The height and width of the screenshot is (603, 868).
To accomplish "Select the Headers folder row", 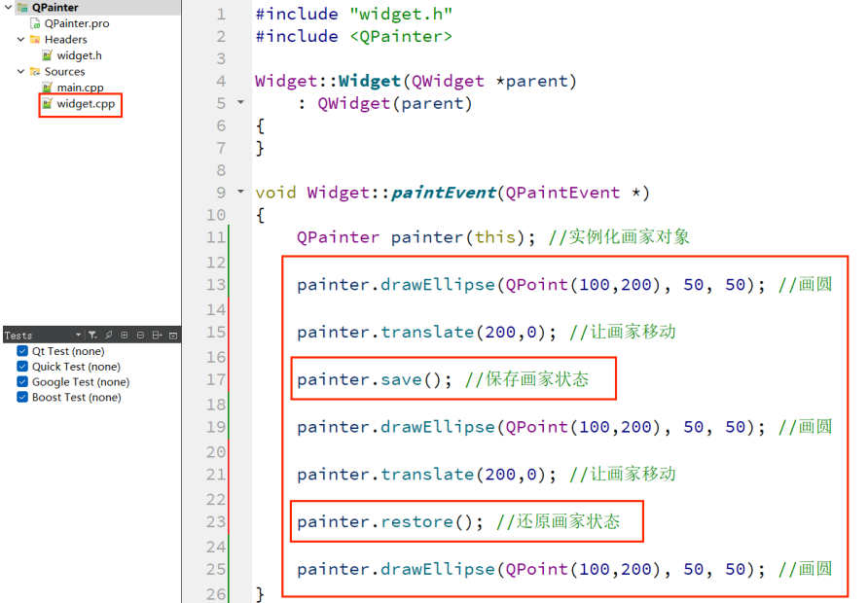I will coord(65,39).
